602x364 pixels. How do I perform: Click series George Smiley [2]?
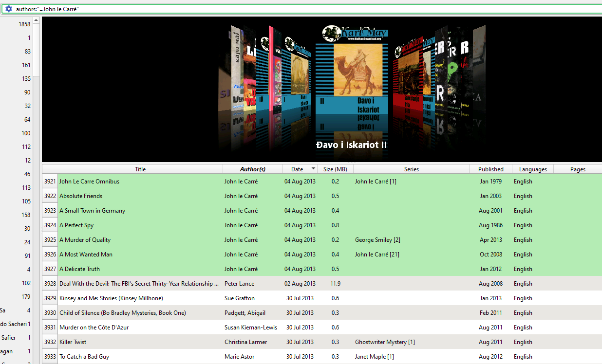(377, 240)
